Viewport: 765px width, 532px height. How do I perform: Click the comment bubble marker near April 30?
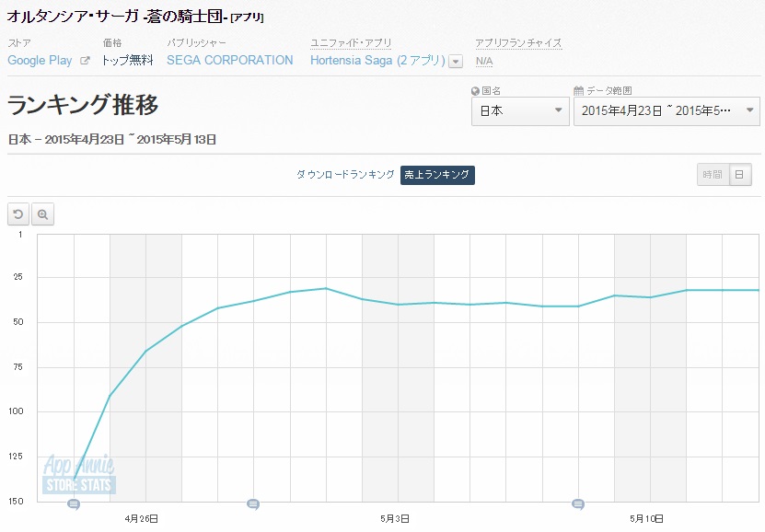[x=253, y=504]
